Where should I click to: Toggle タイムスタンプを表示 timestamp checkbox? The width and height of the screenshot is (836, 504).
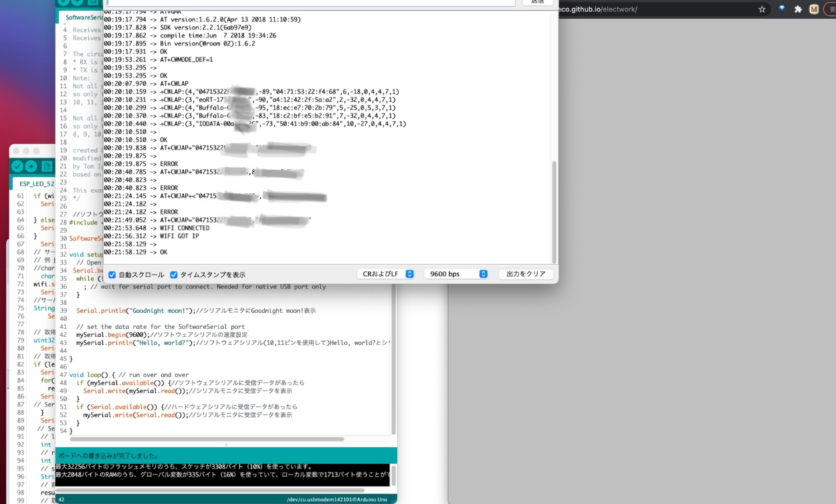click(x=174, y=275)
